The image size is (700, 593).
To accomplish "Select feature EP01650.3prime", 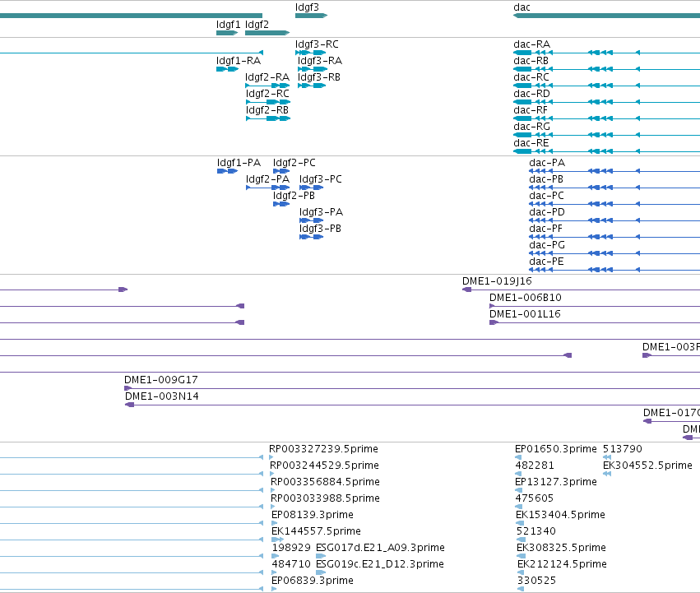I will pyautogui.click(x=518, y=457).
